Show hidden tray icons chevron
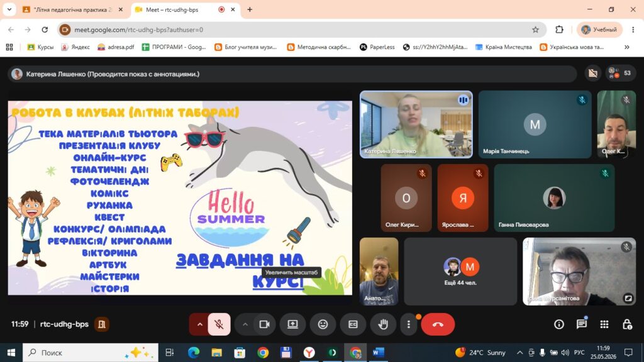The width and height of the screenshot is (644, 362). pyautogui.click(x=519, y=353)
